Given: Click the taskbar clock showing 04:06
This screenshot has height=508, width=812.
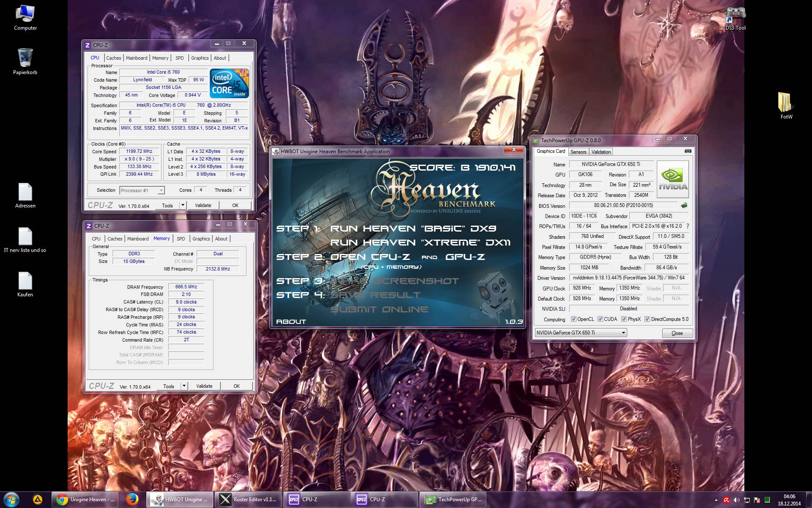Looking at the screenshot, I should [789, 500].
